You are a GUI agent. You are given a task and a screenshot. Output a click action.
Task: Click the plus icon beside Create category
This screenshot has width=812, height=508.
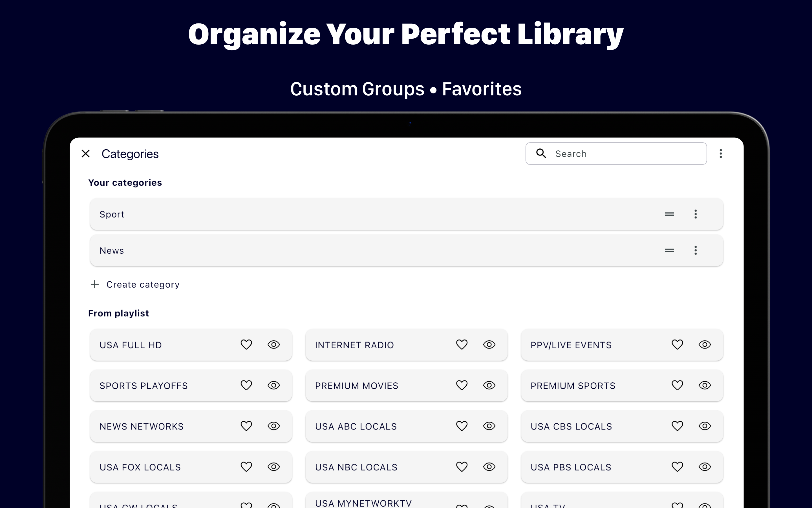click(x=95, y=284)
